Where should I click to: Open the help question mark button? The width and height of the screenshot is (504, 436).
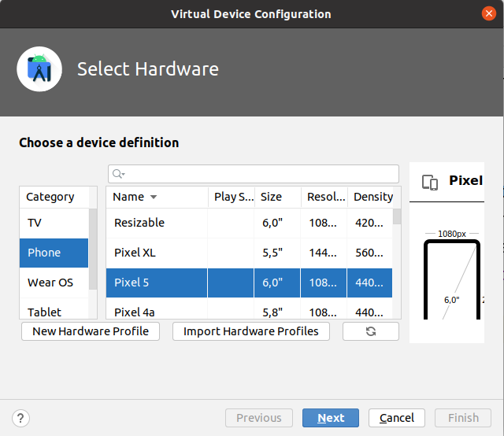point(21,418)
